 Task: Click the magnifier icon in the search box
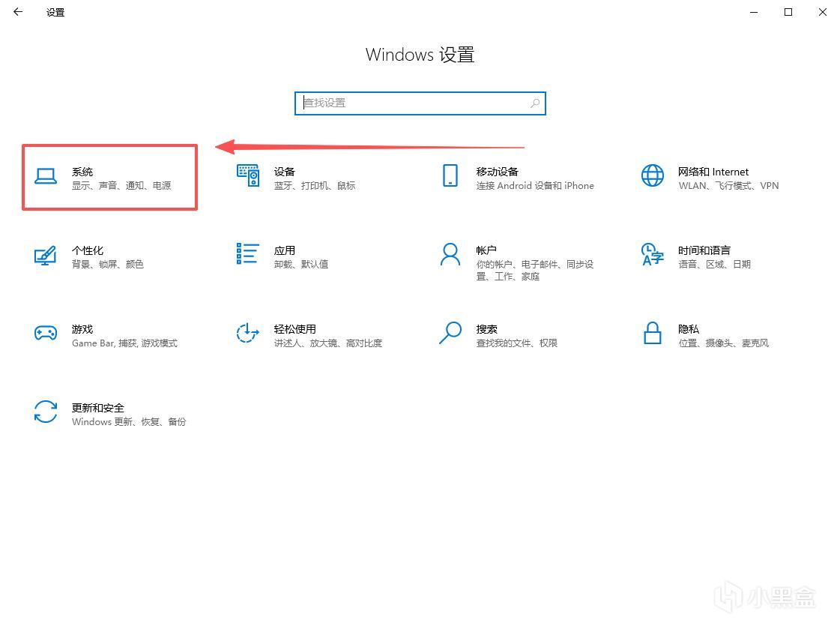click(x=534, y=103)
